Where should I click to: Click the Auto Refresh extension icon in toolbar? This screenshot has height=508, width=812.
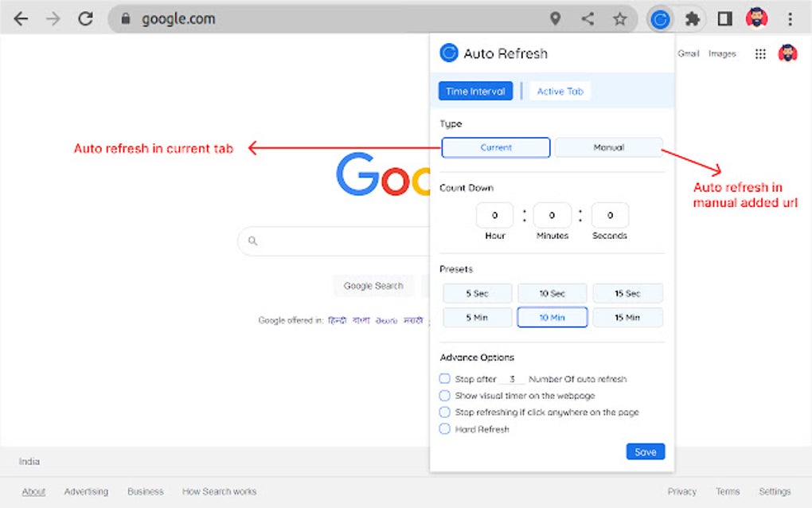(x=660, y=19)
